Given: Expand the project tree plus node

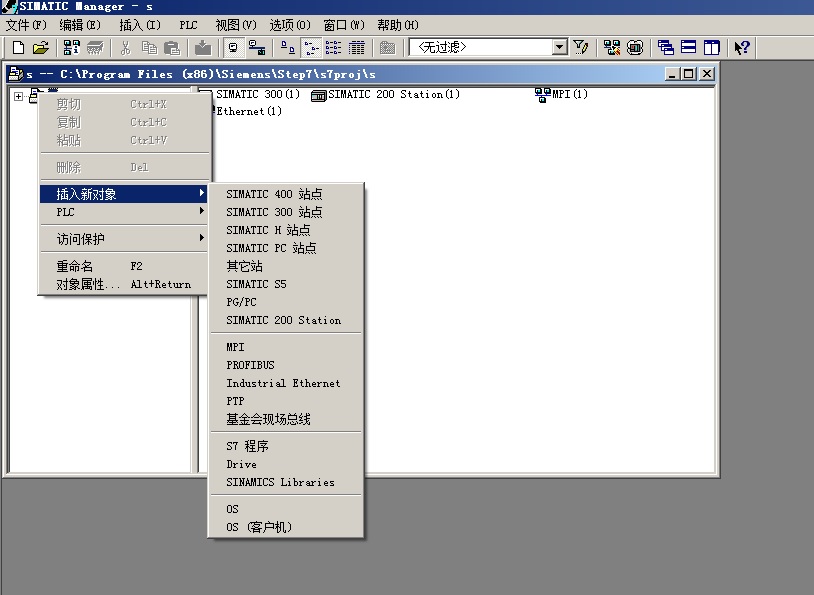Looking at the screenshot, I should pos(18,96).
